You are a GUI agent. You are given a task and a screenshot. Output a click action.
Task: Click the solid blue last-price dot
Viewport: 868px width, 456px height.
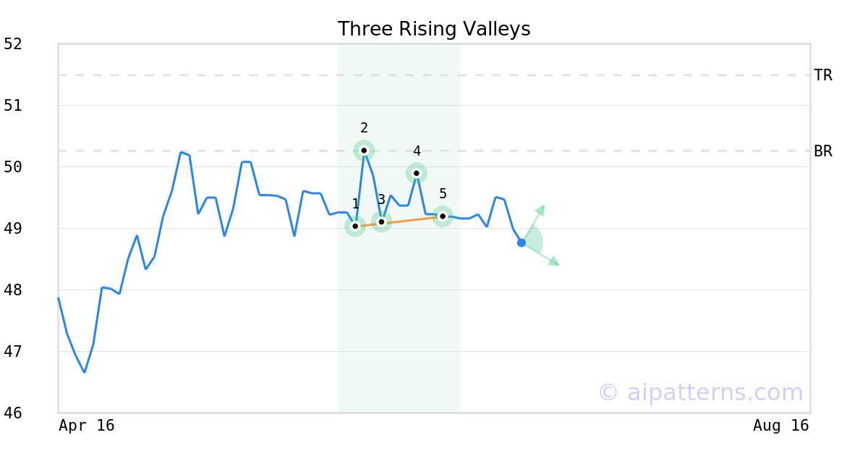[x=522, y=242]
